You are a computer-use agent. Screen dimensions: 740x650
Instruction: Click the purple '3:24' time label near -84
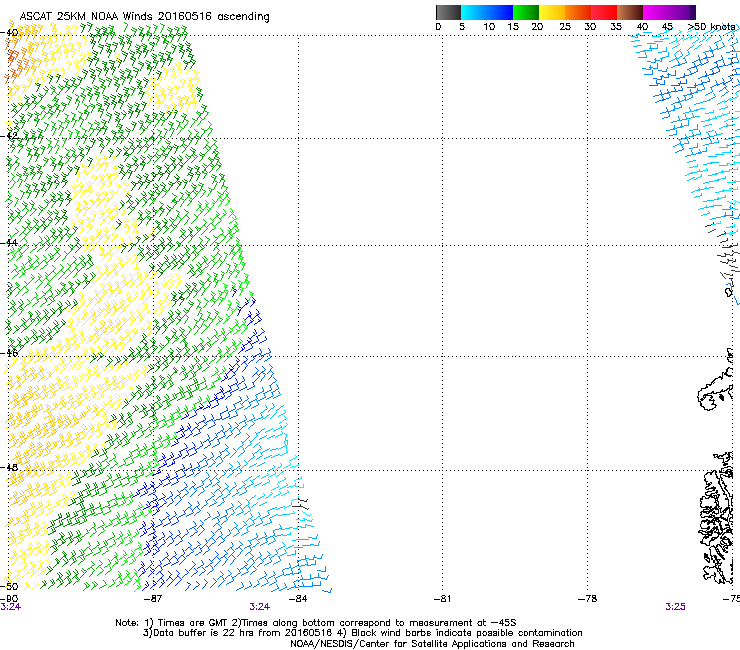tap(260, 607)
